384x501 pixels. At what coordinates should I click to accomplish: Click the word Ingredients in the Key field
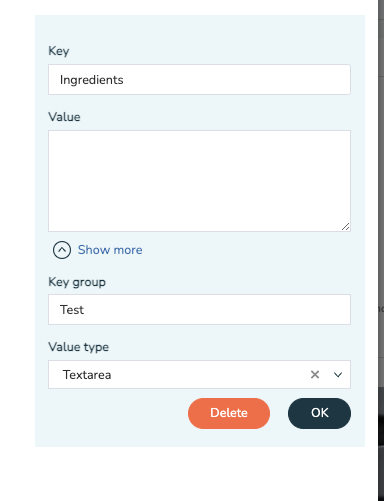point(92,80)
